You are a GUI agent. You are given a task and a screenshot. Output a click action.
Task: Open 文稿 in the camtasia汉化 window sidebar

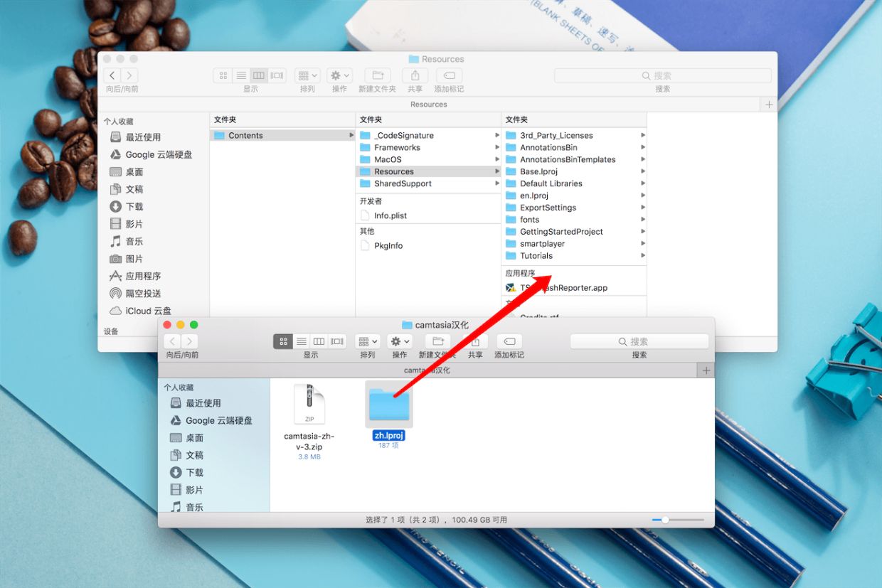[x=186, y=455]
